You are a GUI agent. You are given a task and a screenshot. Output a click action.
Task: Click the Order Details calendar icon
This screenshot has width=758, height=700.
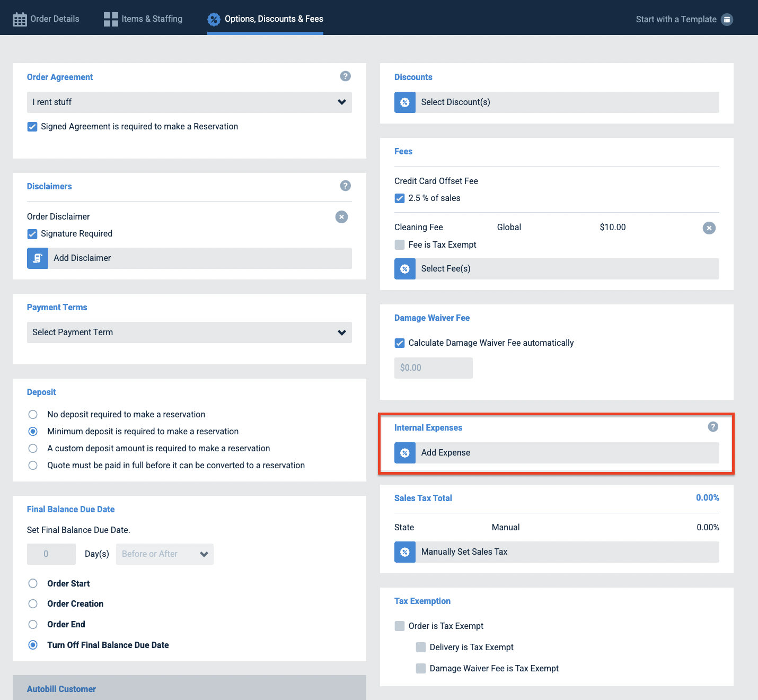20,19
